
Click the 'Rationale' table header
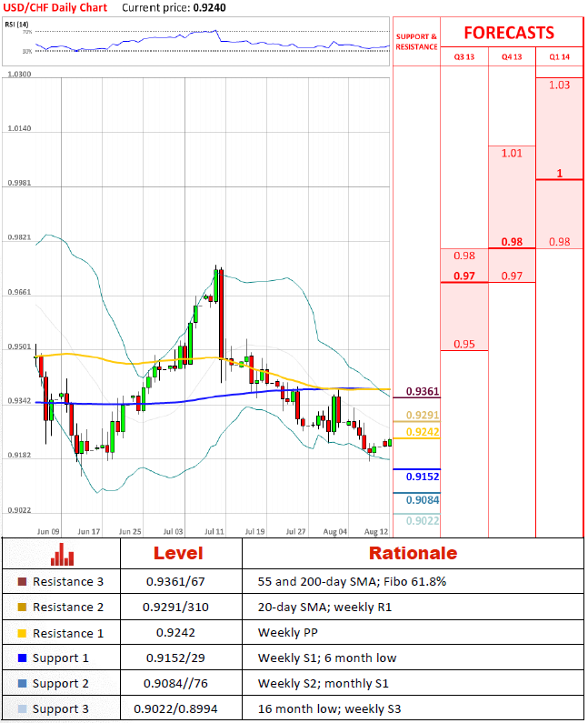pos(413,553)
